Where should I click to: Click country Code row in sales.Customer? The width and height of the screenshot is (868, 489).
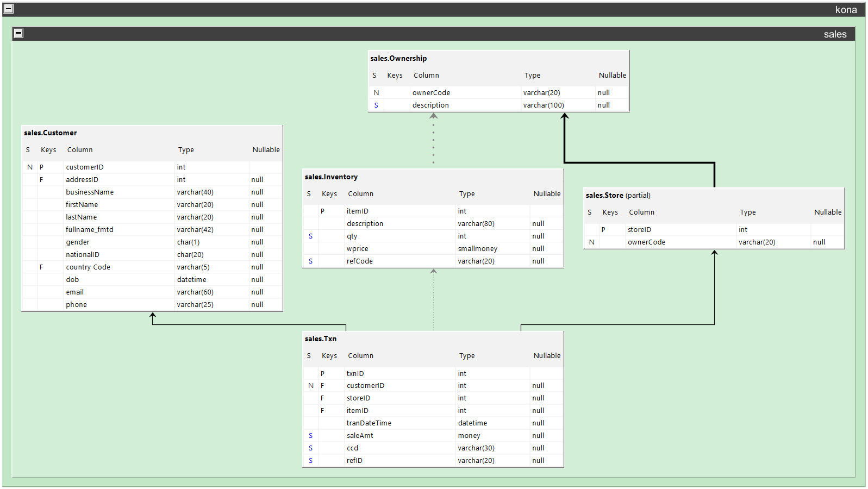pyautogui.click(x=152, y=267)
